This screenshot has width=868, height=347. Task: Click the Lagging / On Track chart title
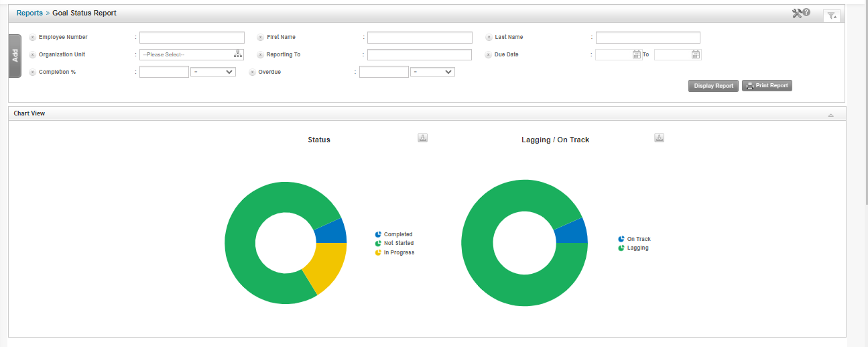(x=555, y=140)
